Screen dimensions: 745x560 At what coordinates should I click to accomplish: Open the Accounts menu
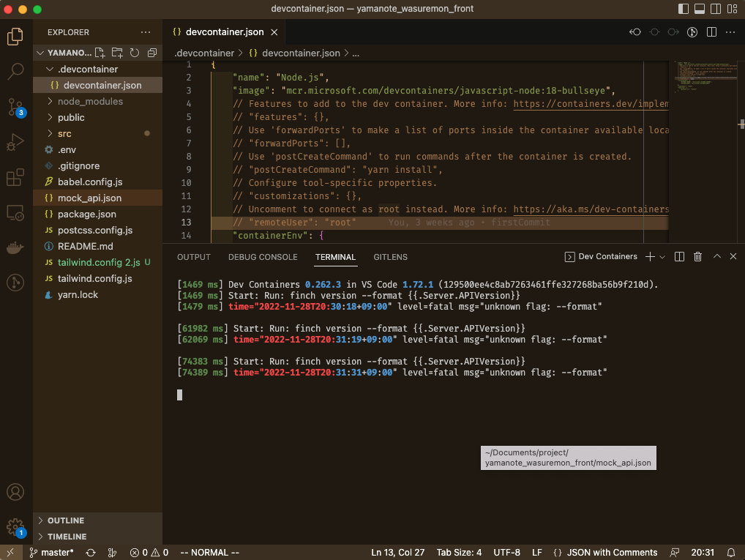[x=15, y=492]
